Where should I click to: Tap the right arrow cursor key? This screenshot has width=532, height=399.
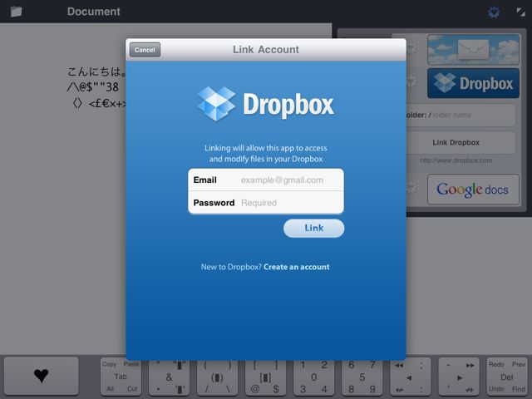coord(459,377)
